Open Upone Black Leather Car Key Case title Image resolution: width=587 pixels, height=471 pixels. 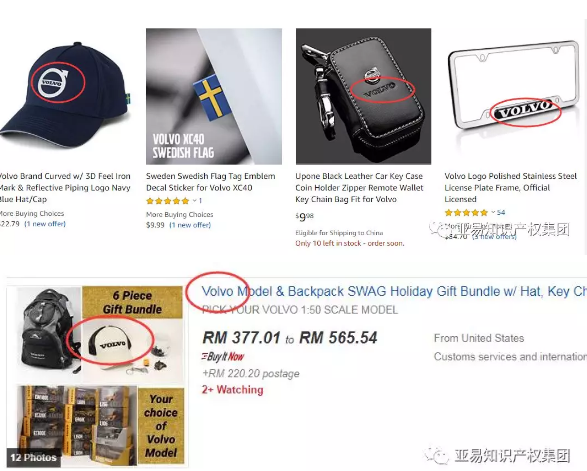point(359,188)
